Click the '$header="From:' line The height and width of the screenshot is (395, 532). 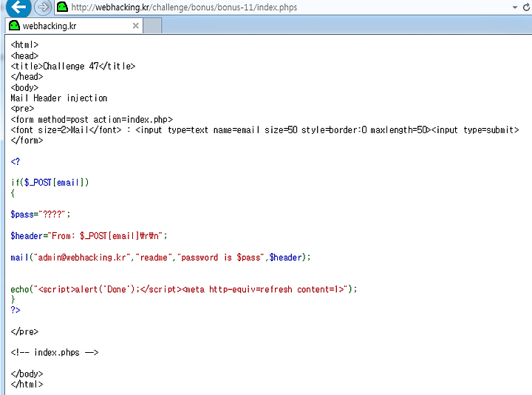pos(89,236)
